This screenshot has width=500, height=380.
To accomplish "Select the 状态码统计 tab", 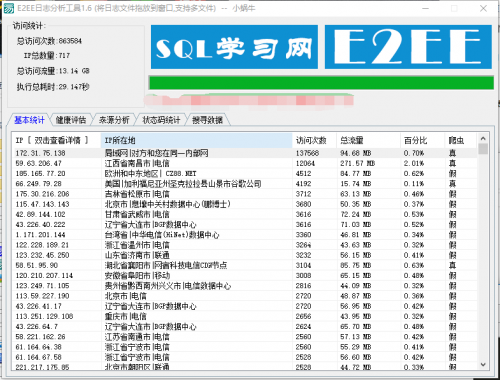I will pos(161,120).
